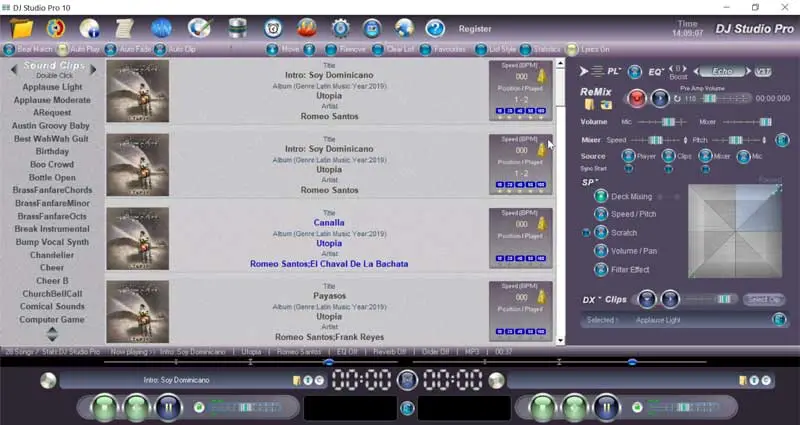The width and height of the screenshot is (800, 425).
Task: Click the round button beside Selected Applause Light
Action: coord(779,320)
